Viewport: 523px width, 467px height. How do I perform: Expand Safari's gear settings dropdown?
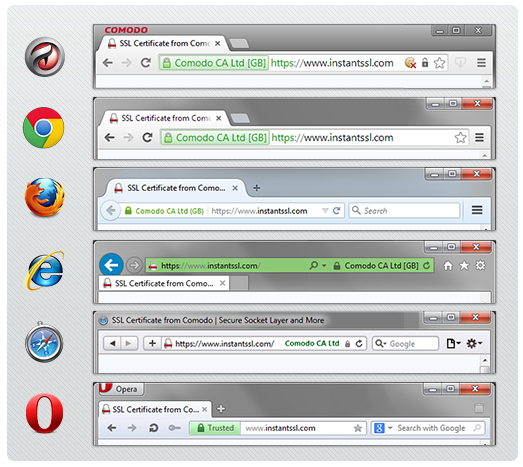click(474, 343)
